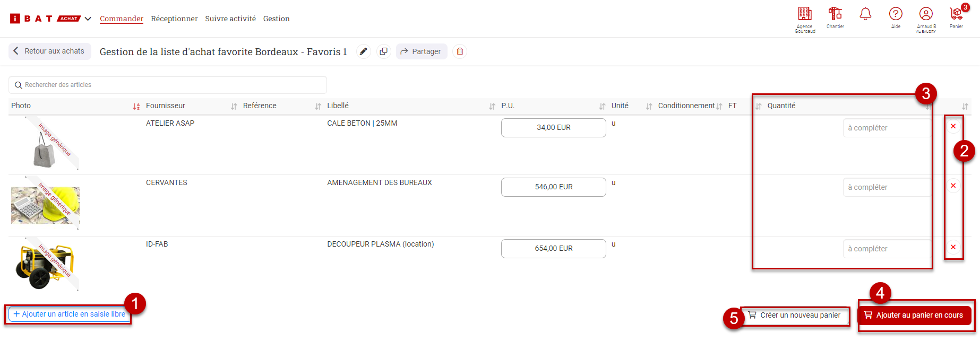The width and height of the screenshot is (980, 350).
Task: Delete the favorite list with trash icon
Action: click(460, 51)
